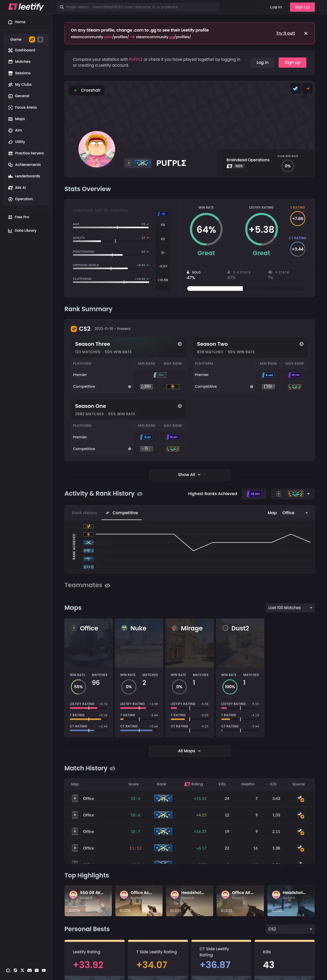
Task: Switch to Competitive tab
Action: pyautogui.click(x=121, y=513)
